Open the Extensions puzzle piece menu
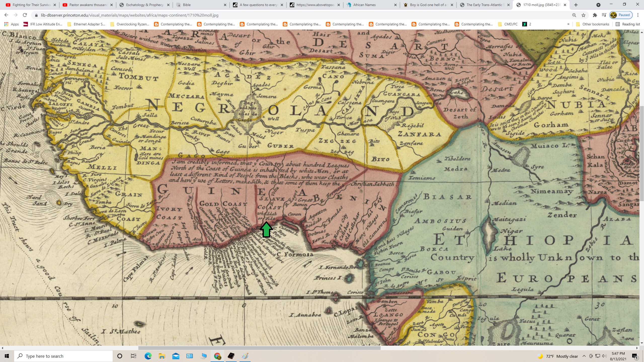Viewport: 644px width, 362px height. 595,15
